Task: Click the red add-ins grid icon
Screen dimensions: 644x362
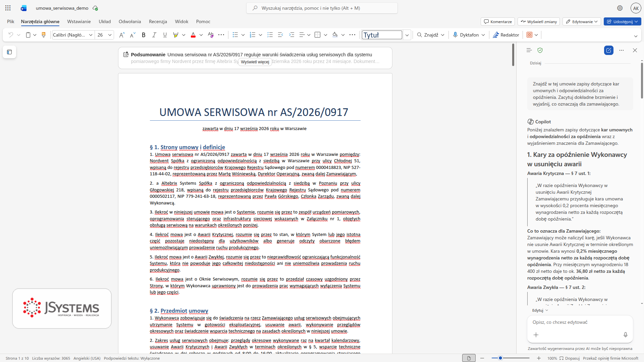Action: pyautogui.click(x=530, y=35)
